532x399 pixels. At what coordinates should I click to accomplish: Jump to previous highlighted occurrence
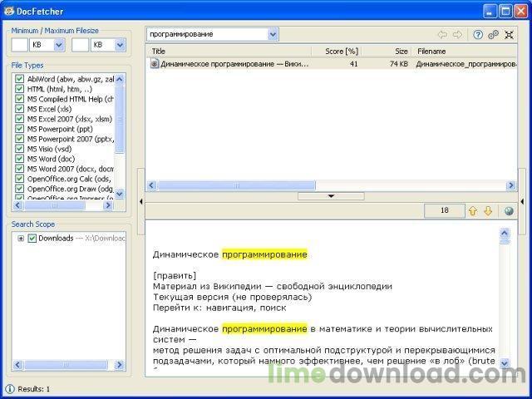pos(473,211)
